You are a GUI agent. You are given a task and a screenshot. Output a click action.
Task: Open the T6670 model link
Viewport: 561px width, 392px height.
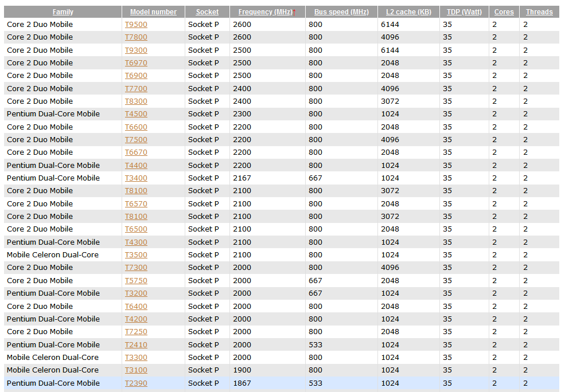pos(136,152)
